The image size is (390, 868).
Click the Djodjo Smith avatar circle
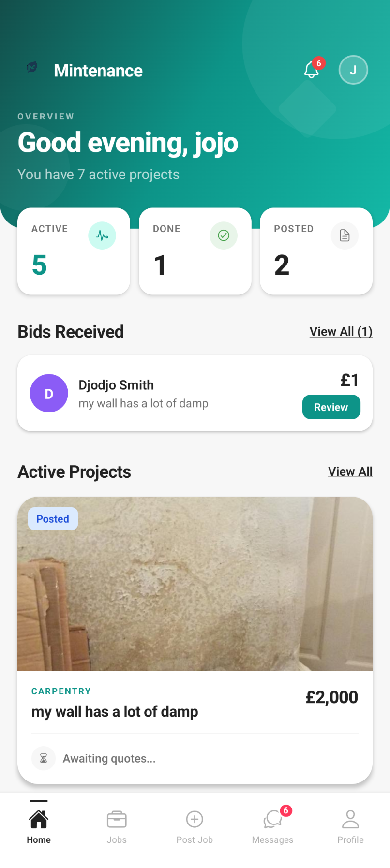click(49, 393)
